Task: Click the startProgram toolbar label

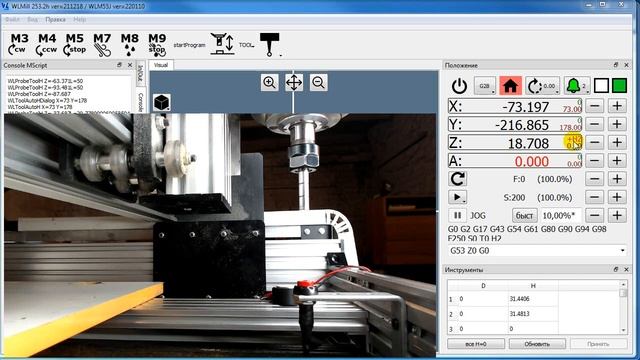Action: click(x=189, y=45)
